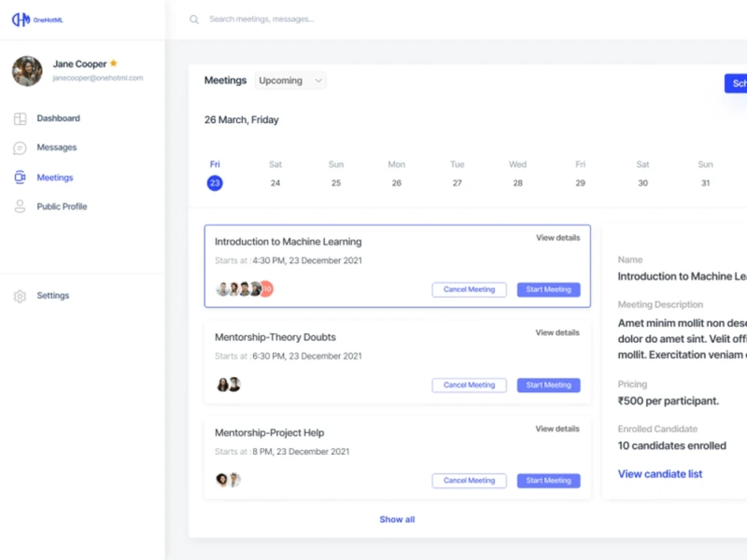Click the Meetings video camera icon

[x=20, y=177]
